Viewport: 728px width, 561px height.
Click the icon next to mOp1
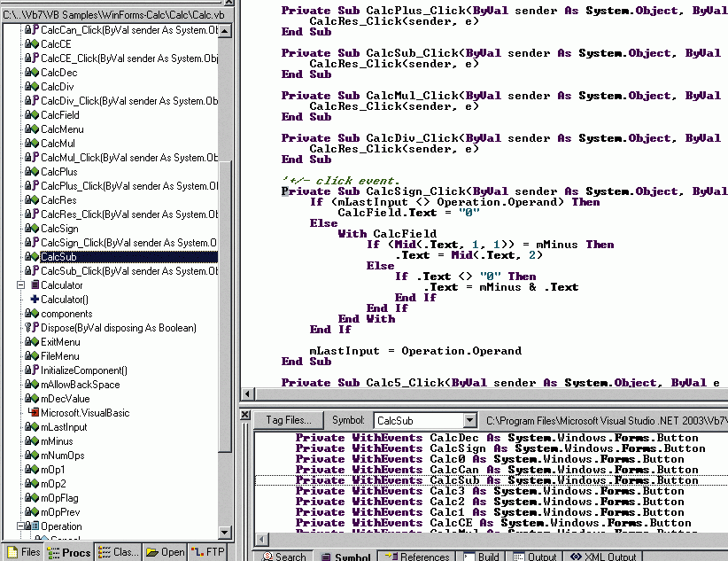(32, 470)
